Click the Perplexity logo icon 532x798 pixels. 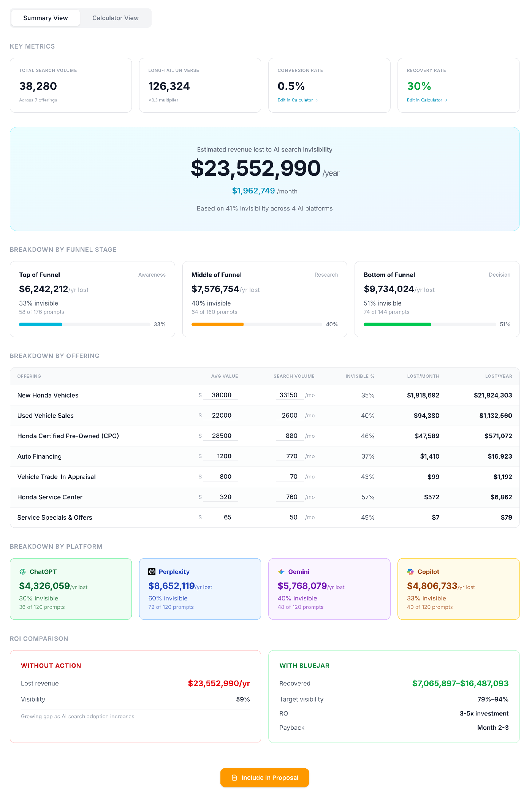(x=152, y=572)
